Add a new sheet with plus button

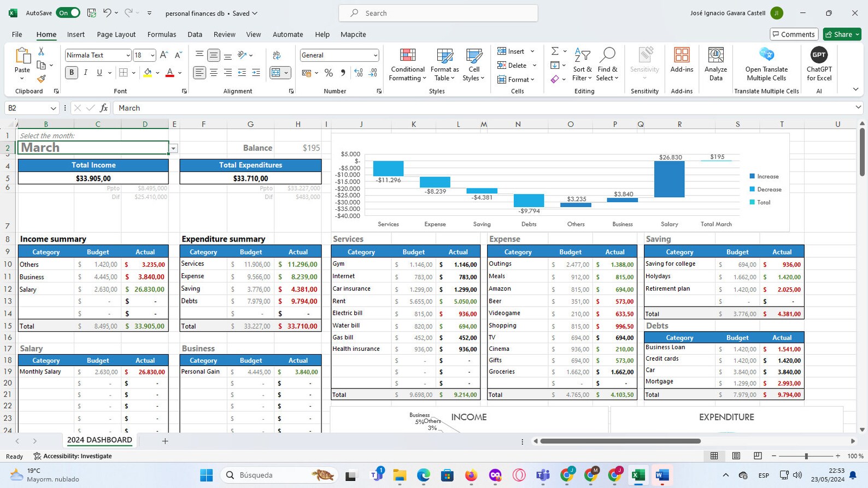(x=165, y=441)
